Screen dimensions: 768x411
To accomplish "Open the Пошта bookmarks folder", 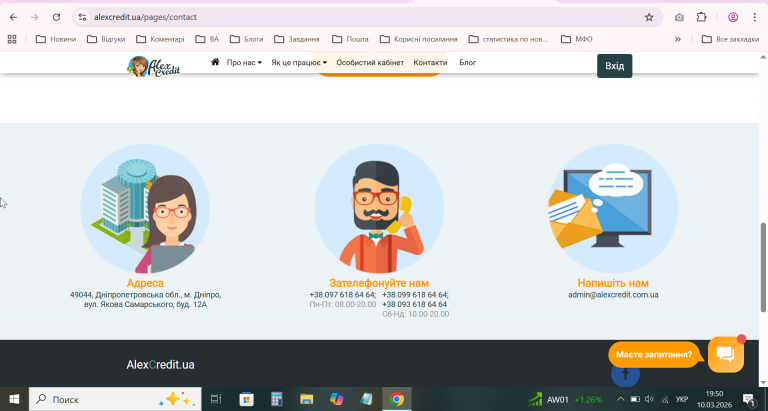I will (350, 39).
